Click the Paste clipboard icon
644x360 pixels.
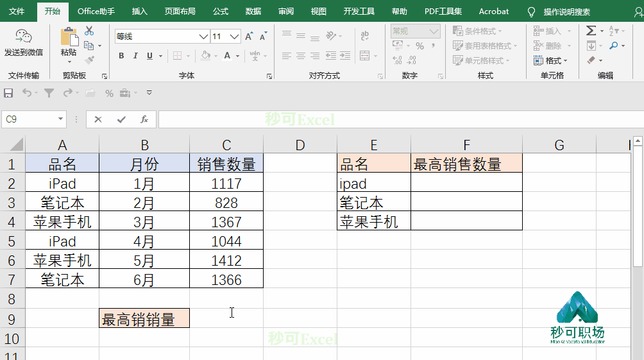coord(69,37)
